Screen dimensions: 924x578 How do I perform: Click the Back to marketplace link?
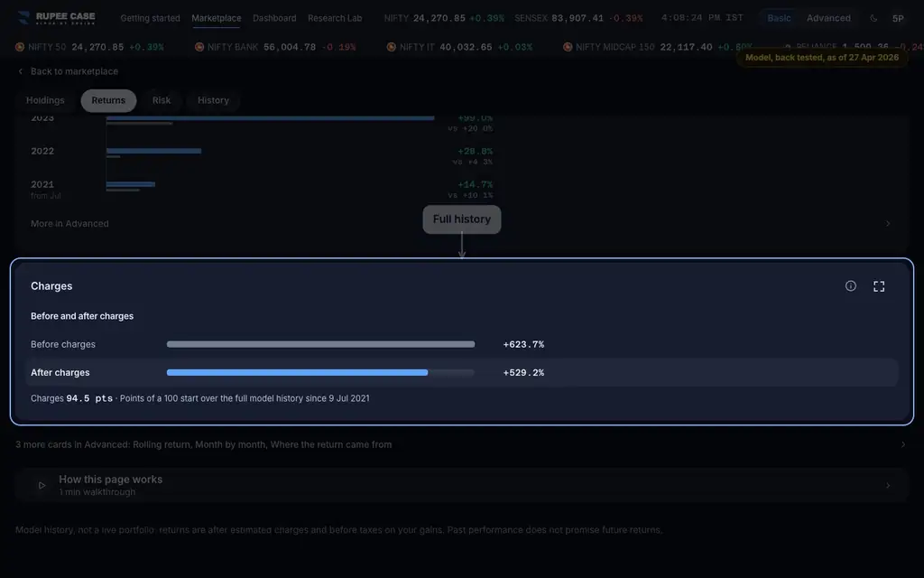point(74,71)
